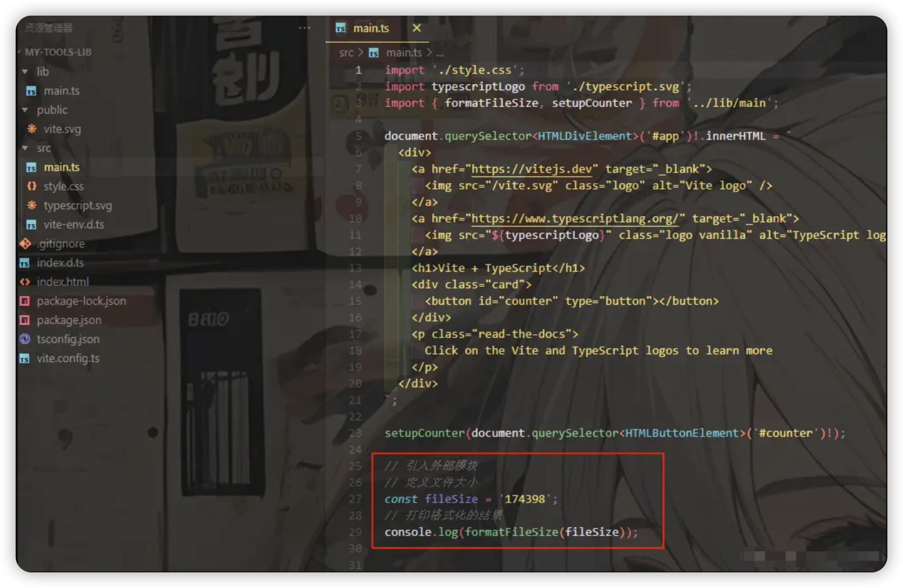Open vite-env.d.ts file
Screen dimensions: 903x588
point(74,225)
